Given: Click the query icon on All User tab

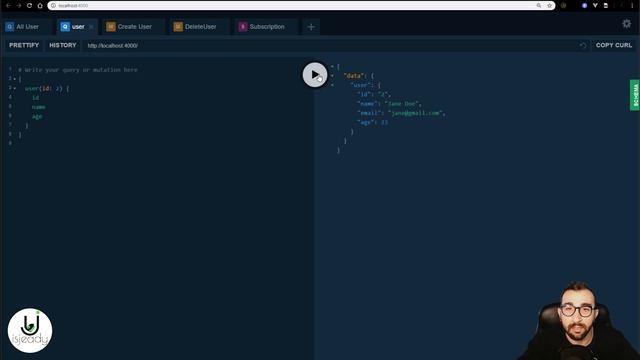Looking at the screenshot, I should click(10, 27).
